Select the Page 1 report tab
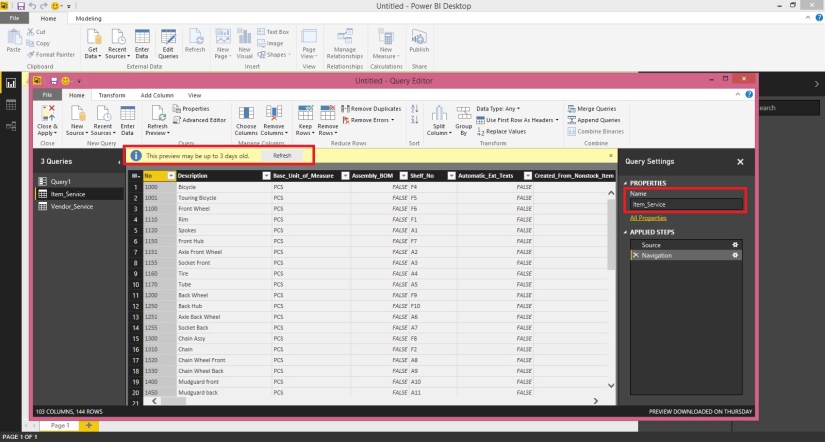 pos(60,426)
